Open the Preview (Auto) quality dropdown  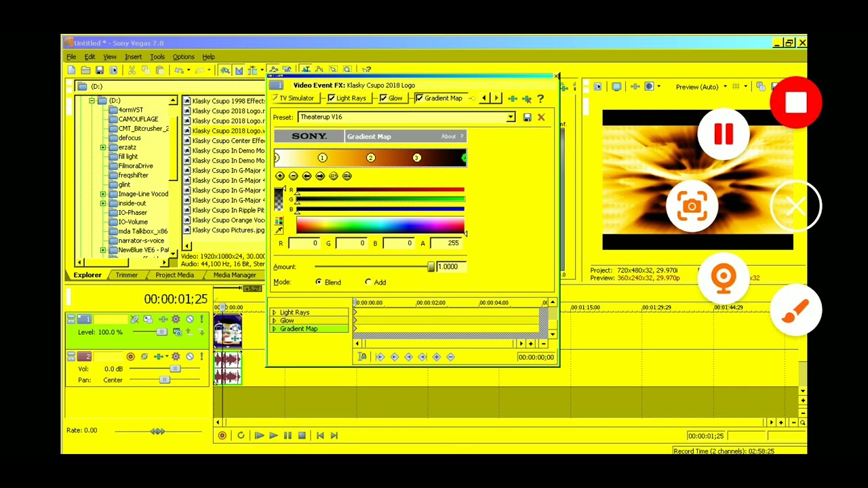(725, 87)
